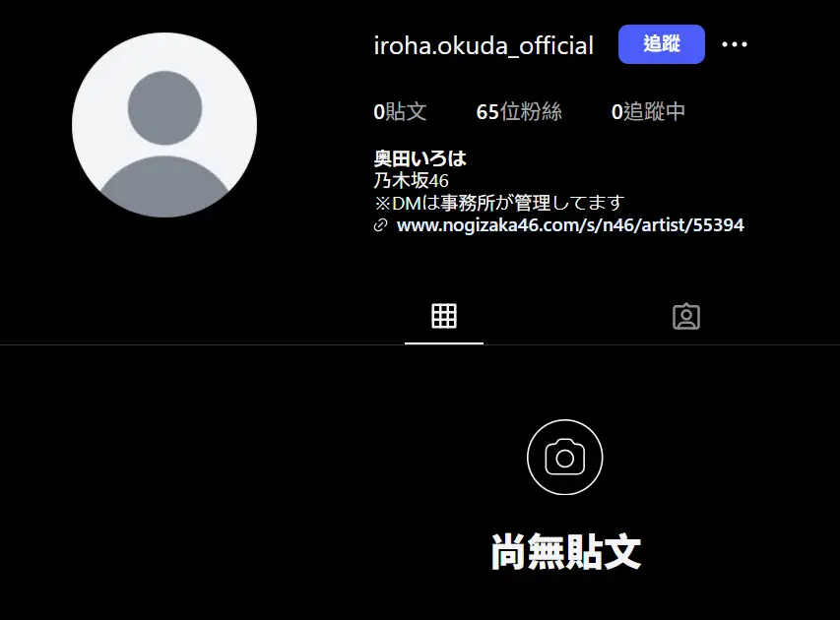840x620 pixels.
Task: Select the 0貼文 posts count
Action: 400,111
